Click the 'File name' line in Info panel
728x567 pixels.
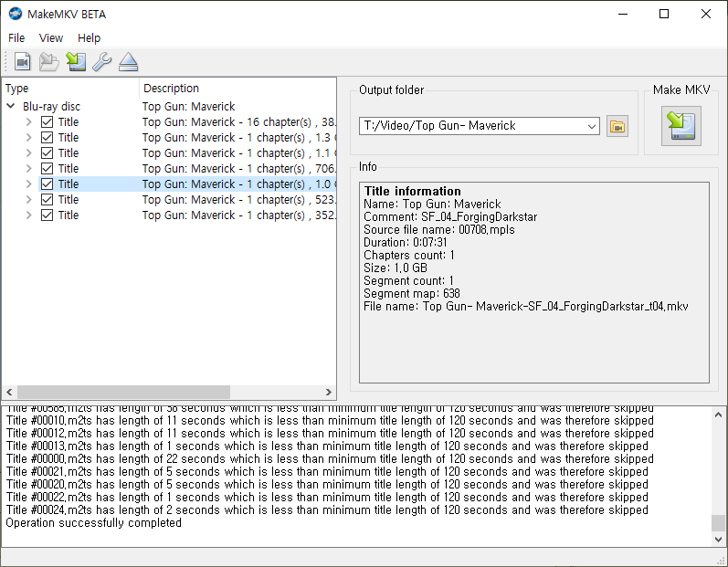pos(526,306)
